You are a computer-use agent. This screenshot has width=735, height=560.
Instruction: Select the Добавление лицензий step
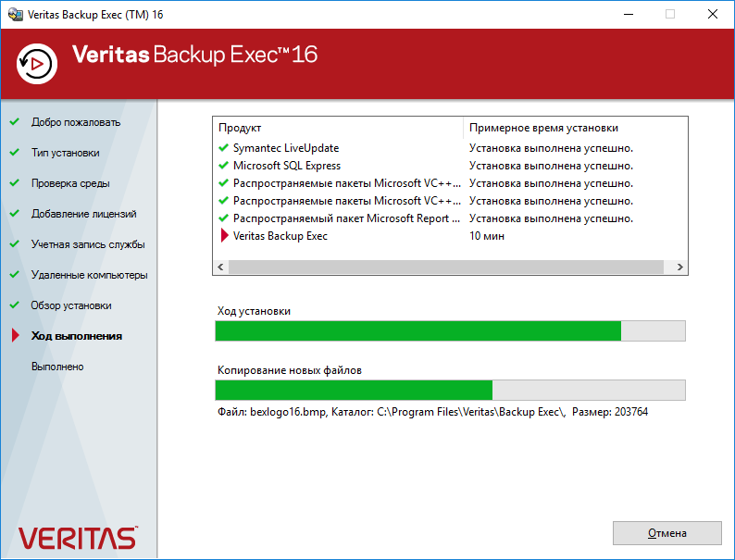[84, 214]
